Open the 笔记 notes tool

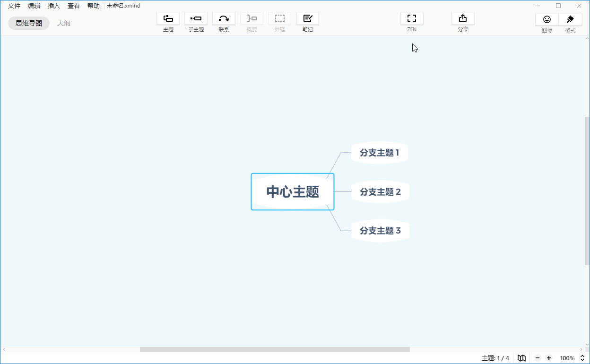307,19
